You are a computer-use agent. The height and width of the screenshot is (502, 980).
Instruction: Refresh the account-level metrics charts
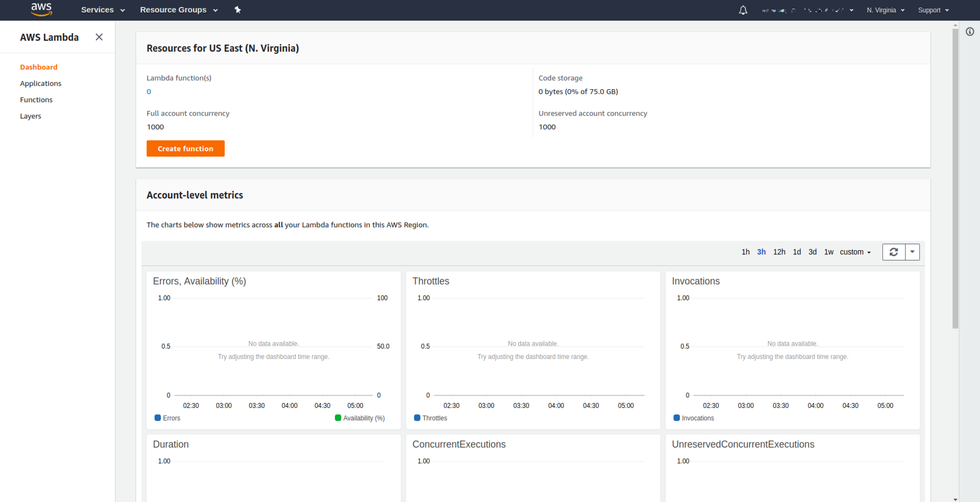coord(893,252)
